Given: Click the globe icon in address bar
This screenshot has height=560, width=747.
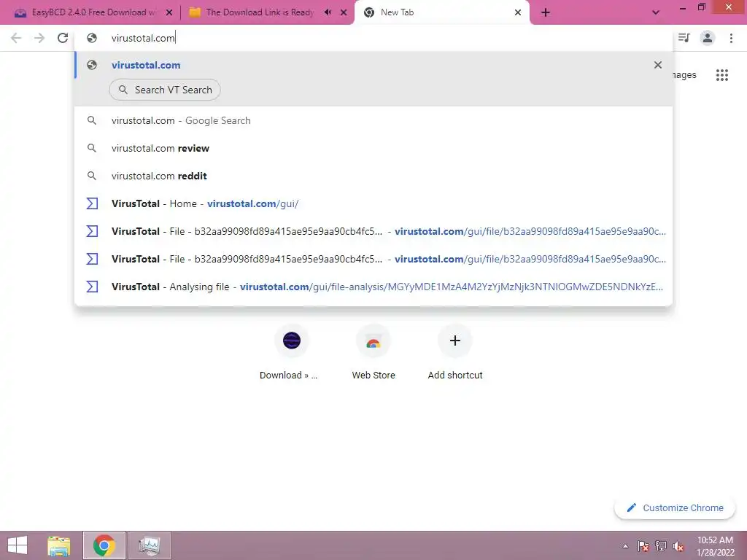Looking at the screenshot, I should tap(92, 38).
